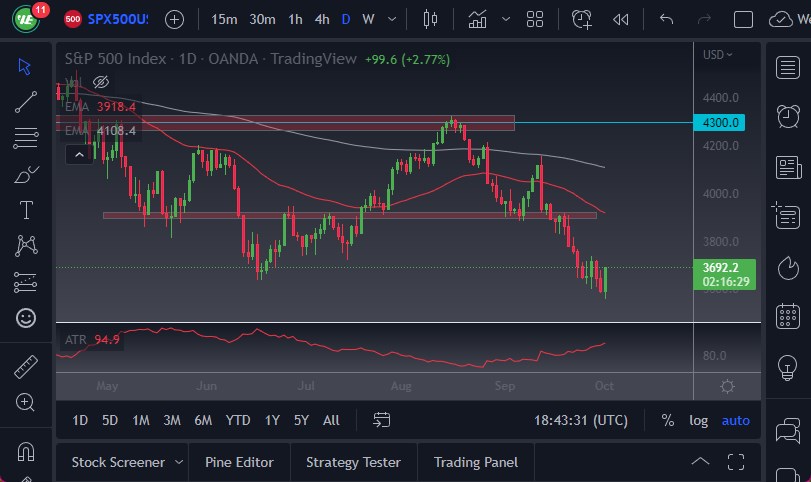Click the bar replay rewind icon
The width and height of the screenshot is (811, 482).
tap(621, 19)
